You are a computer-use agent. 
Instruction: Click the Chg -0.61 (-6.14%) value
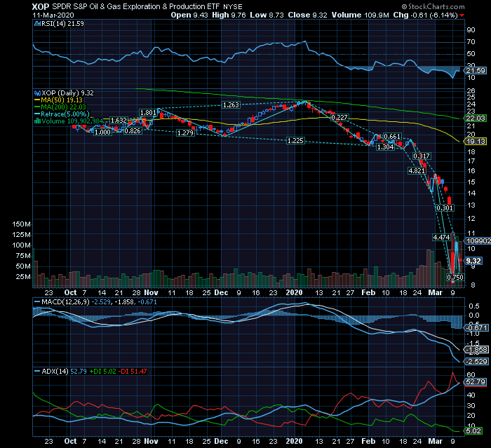point(426,15)
